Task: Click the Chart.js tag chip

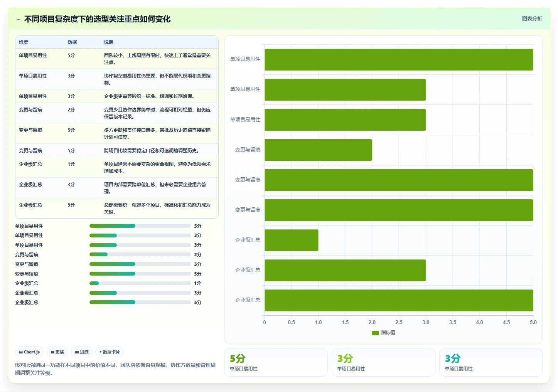Action: coord(29,352)
